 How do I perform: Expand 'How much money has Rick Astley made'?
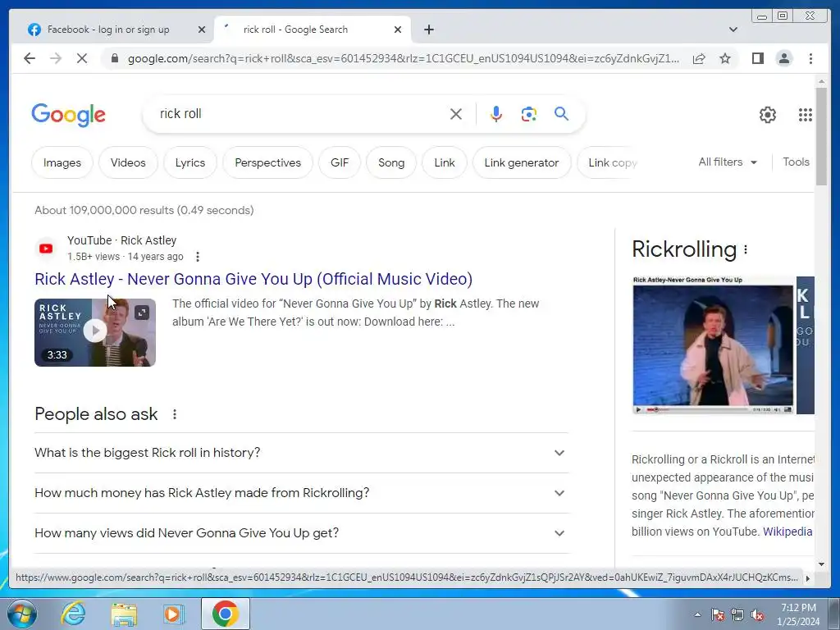click(301, 493)
